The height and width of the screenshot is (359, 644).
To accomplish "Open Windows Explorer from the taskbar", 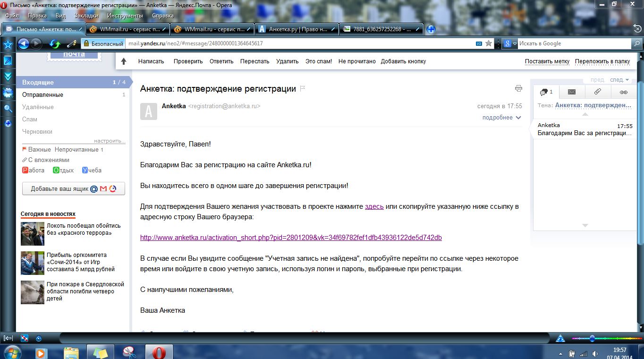I will tap(71, 352).
